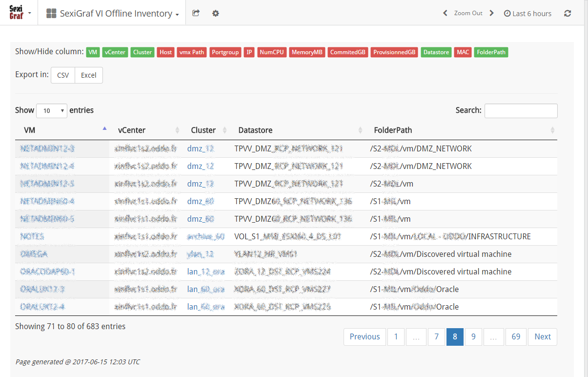Toggle the Host column visibility
588x377 pixels.
click(165, 52)
